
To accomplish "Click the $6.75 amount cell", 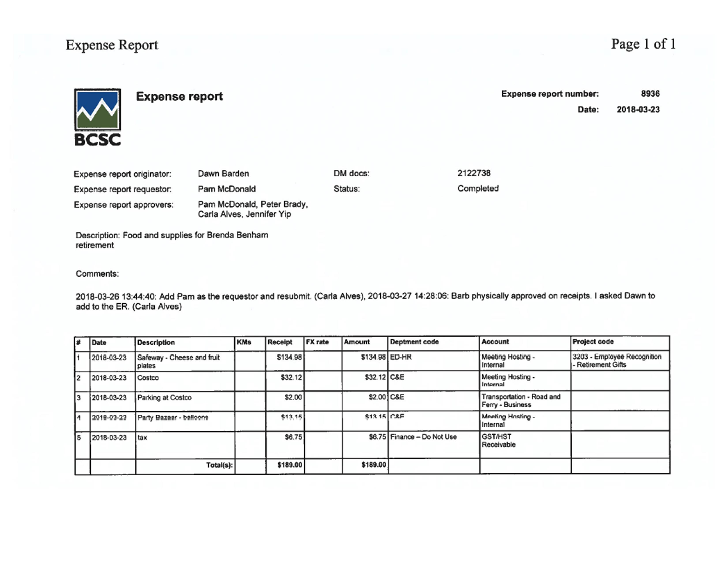I will click(365, 445).
